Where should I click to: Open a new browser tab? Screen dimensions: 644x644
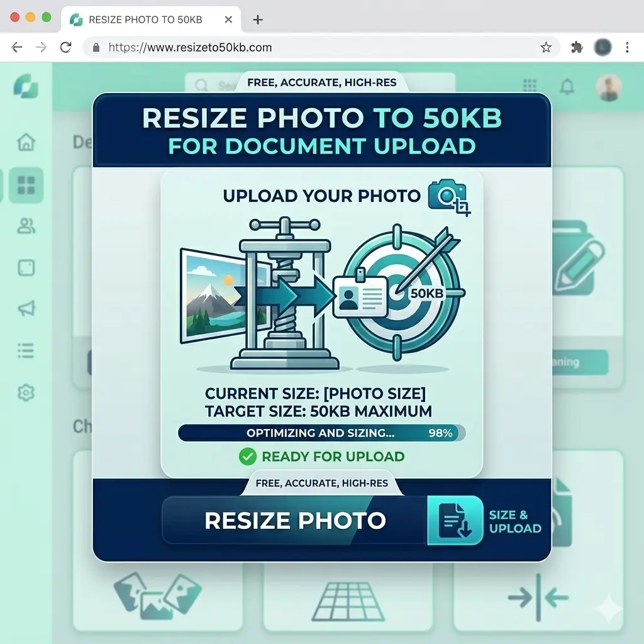[x=257, y=19]
